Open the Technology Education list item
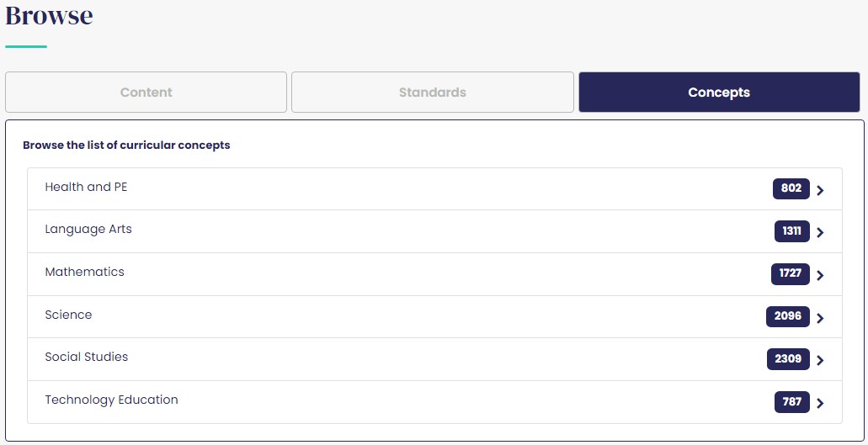Image resolution: width=868 pixels, height=445 pixels. [x=111, y=400]
